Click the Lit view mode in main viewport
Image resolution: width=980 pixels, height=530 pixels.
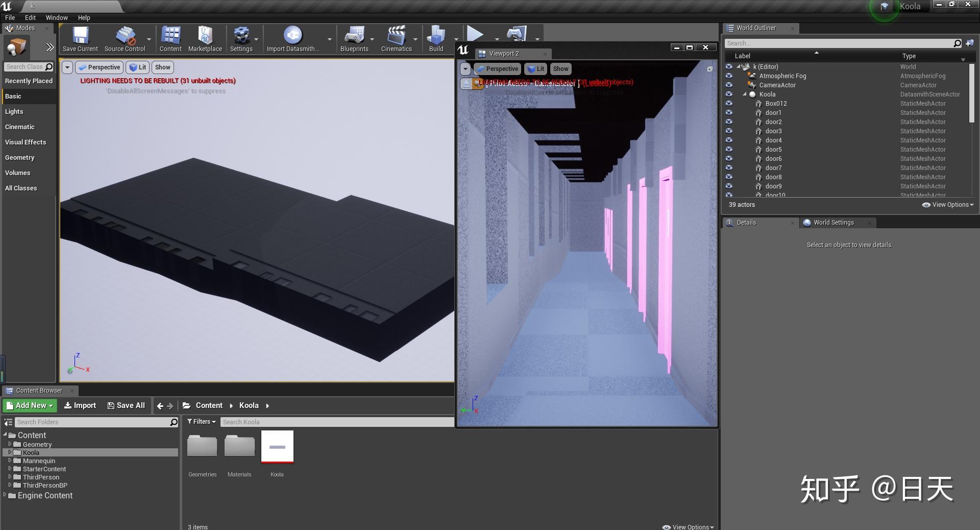(x=137, y=67)
